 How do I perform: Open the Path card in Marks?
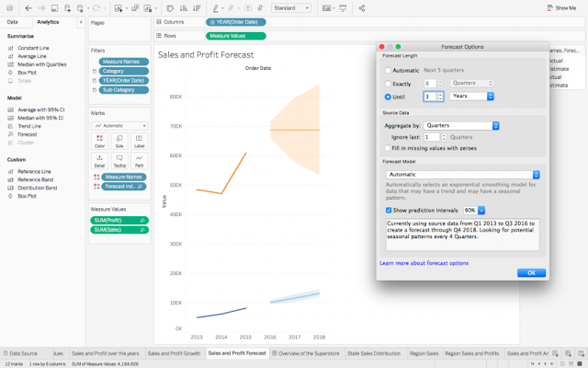[139, 161]
